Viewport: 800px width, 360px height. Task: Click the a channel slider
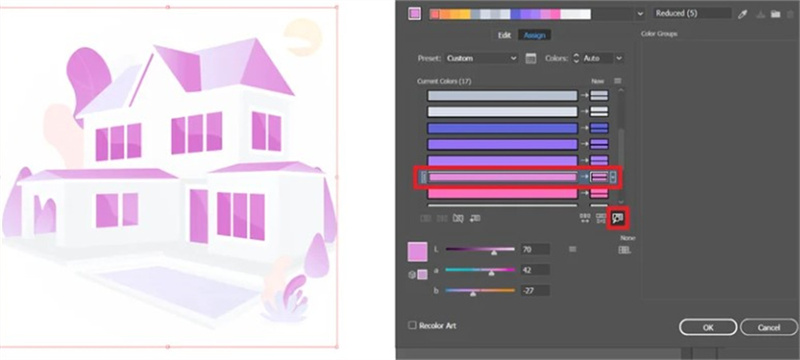[480, 270]
